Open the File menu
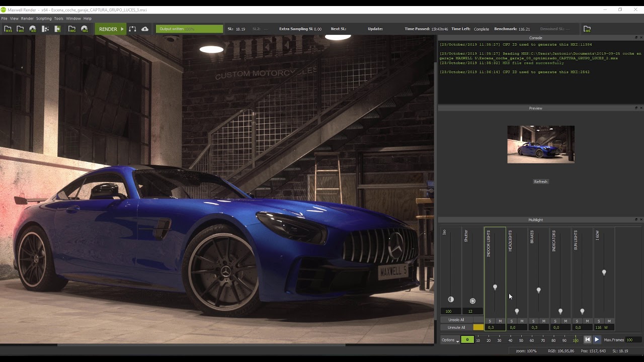 5,19
